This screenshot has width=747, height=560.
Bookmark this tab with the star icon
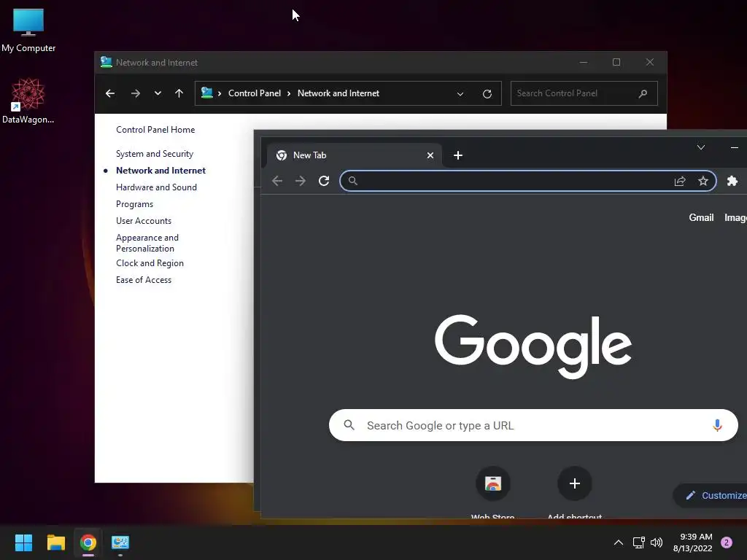[x=703, y=181]
